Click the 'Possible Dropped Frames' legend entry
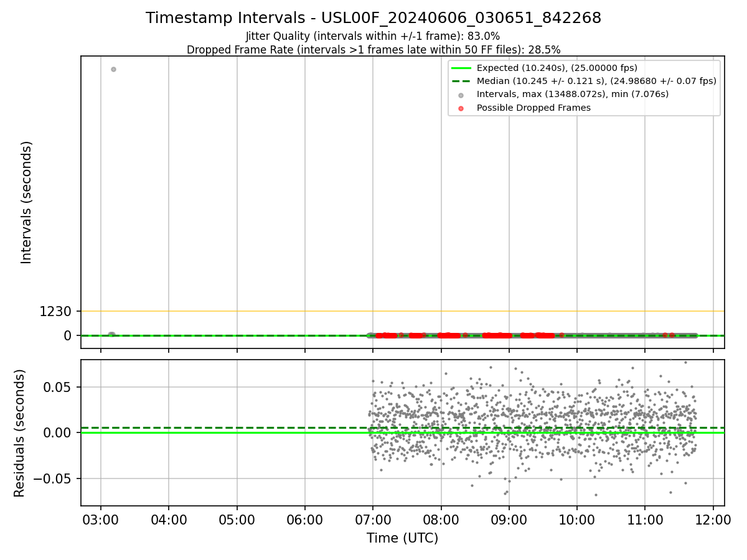 point(533,108)
